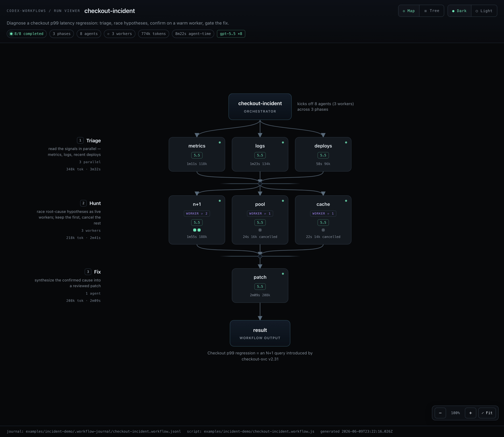Click the WORKER 1 badge on cache

(x=323, y=213)
